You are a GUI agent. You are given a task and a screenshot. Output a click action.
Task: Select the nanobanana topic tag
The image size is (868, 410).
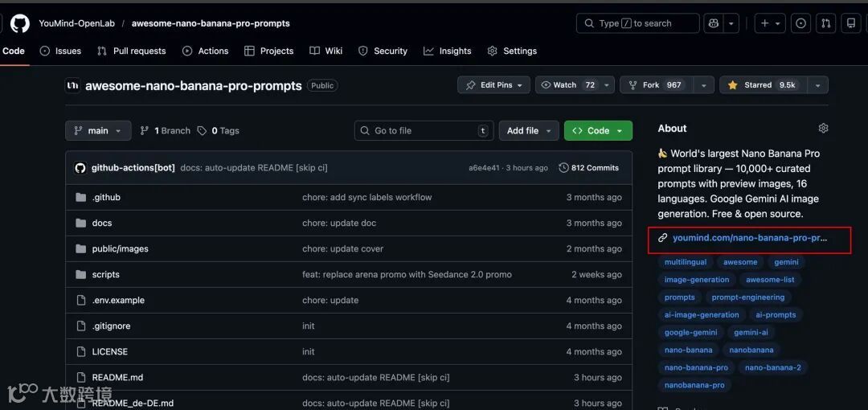tap(751, 351)
